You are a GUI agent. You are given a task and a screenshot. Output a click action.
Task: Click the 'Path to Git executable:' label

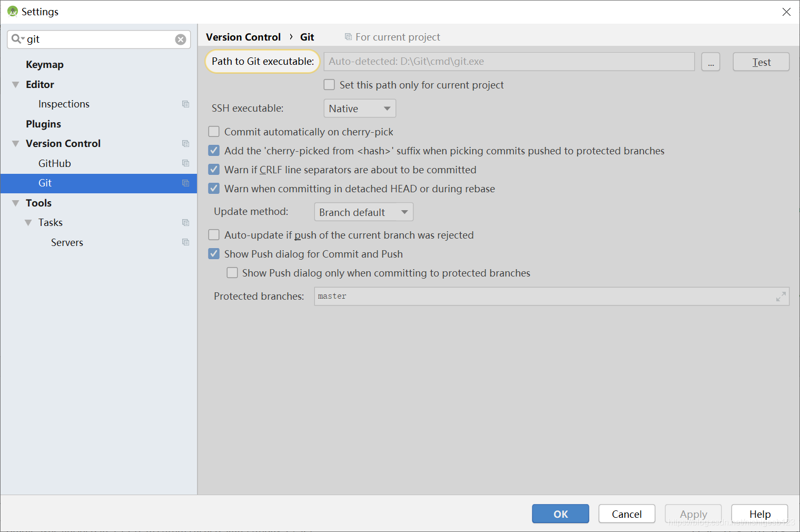(x=263, y=61)
